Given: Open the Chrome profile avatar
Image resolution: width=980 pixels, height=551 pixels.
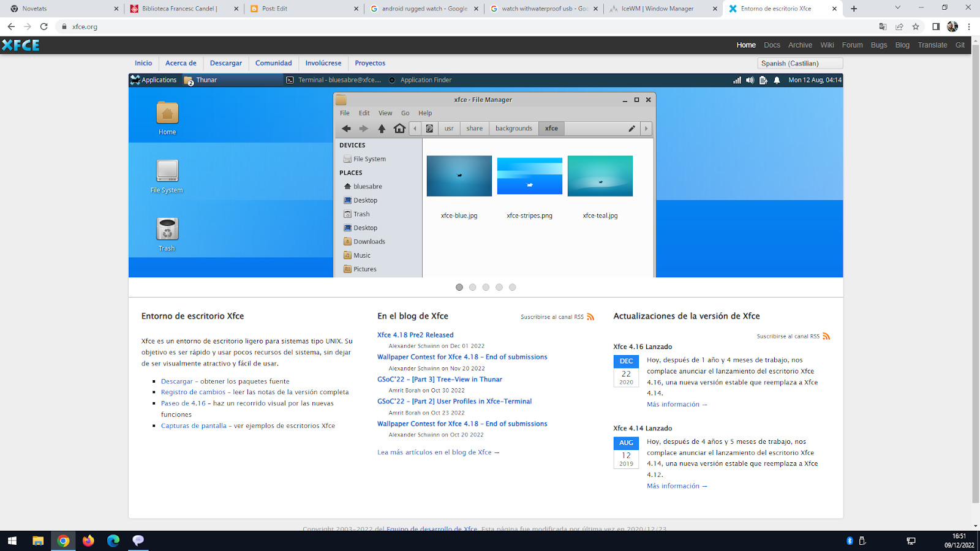Looking at the screenshot, I should [x=952, y=26].
